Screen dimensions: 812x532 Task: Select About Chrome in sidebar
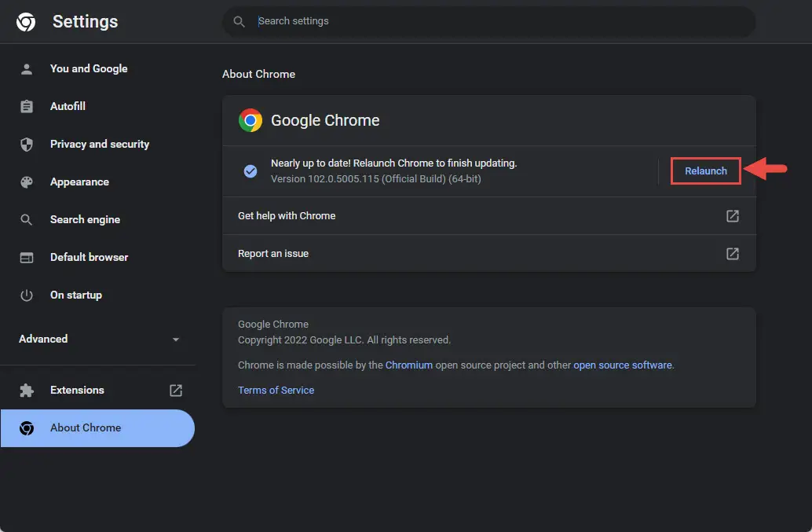pyautogui.click(x=98, y=428)
